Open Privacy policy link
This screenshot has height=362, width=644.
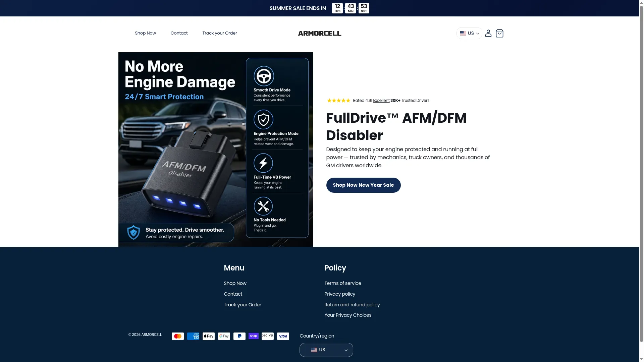340,294
